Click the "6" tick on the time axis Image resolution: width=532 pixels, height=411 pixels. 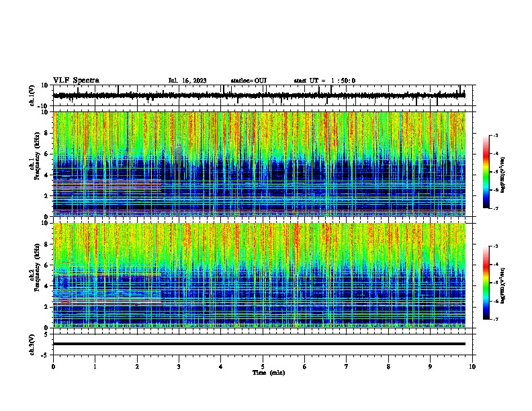click(305, 367)
